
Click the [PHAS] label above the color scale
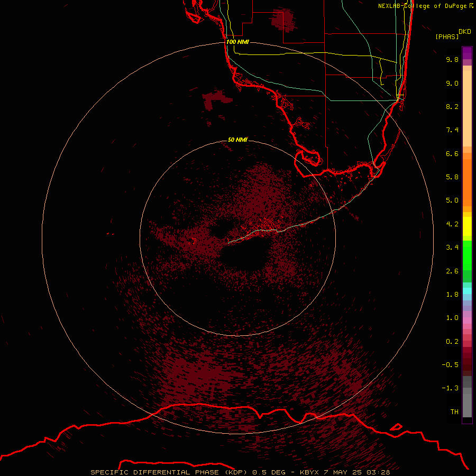pyautogui.click(x=447, y=36)
